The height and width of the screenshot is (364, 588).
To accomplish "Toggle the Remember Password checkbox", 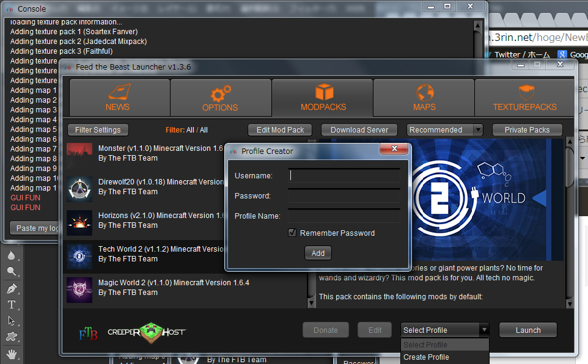I will point(292,233).
